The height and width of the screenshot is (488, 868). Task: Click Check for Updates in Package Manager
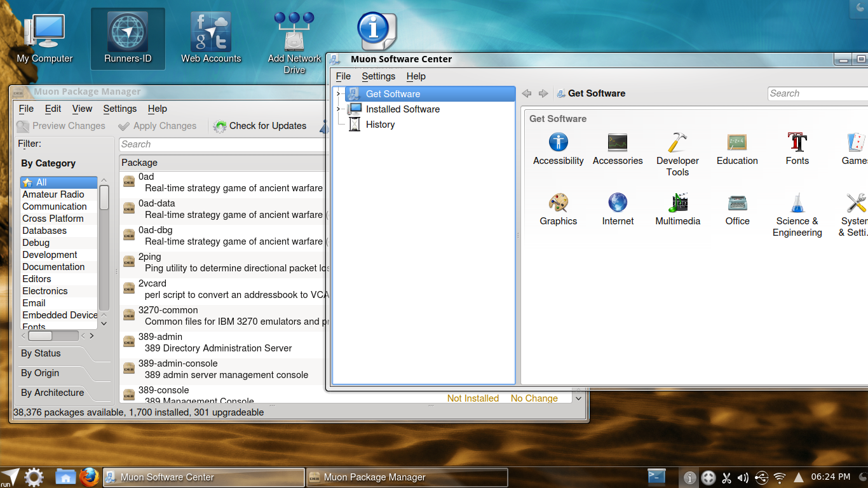tap(261, 126)
